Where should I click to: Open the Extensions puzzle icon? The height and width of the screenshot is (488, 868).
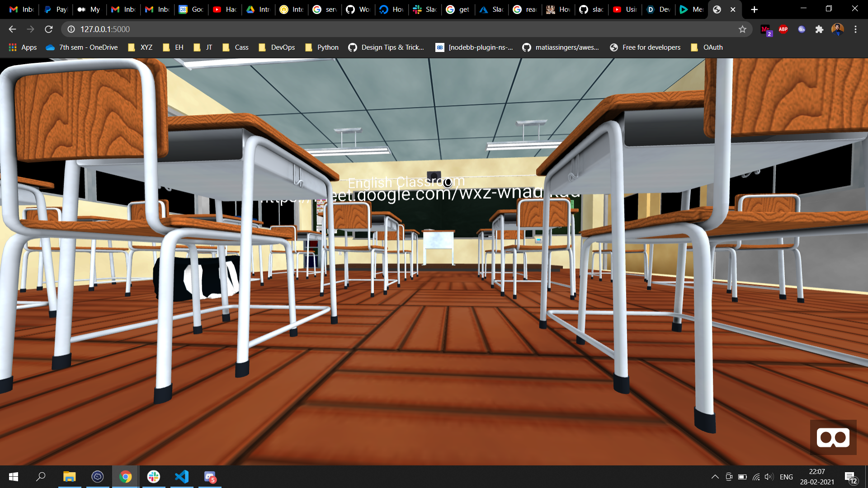[x=819, y=29]
